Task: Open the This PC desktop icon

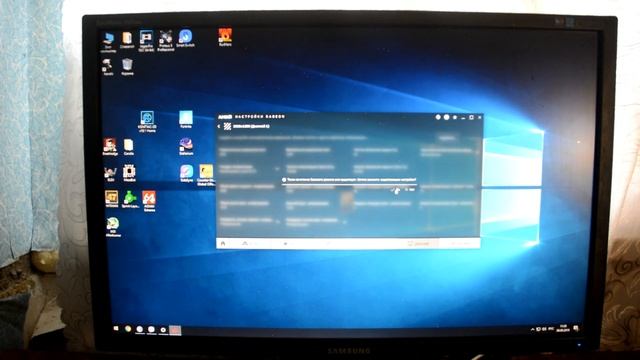Action: pyautogui.click(x=108, y=42)
